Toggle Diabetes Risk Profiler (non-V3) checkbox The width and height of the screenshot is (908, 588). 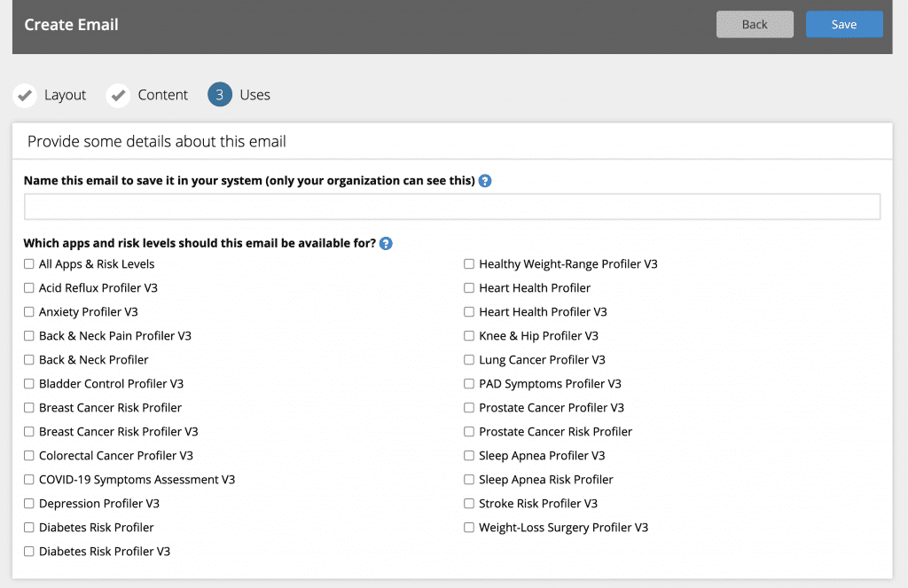(29, 527)
